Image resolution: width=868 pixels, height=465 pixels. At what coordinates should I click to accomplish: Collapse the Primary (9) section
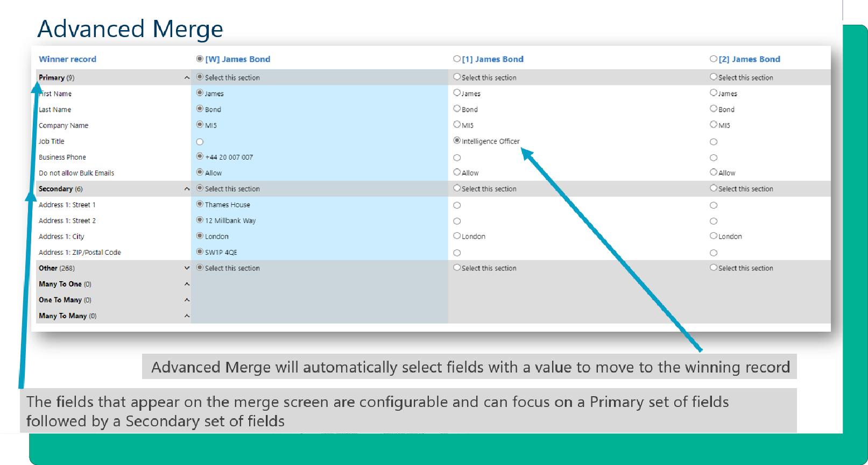click(x=187, y=77)
